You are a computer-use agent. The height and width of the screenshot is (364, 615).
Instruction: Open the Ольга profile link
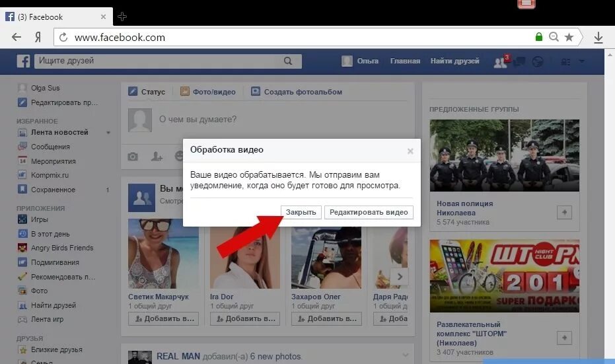(x=360, y=61)
